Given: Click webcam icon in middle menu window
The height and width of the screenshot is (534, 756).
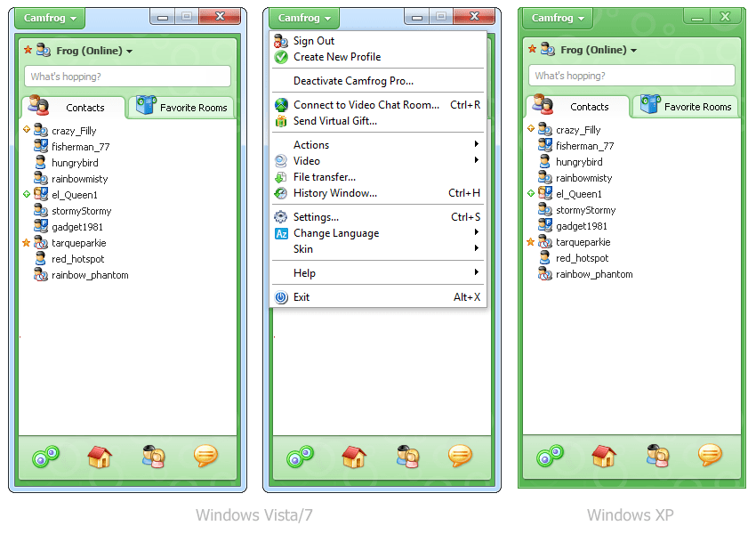Looking at the screenshot, I should coord(301,456).
